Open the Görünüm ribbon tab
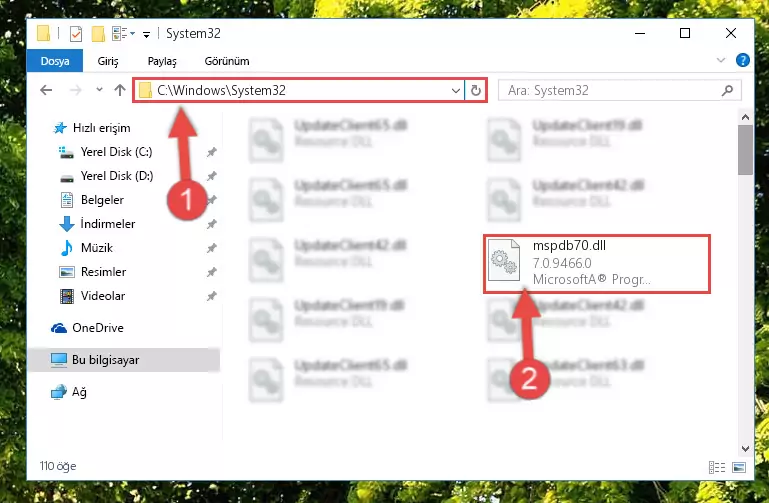This screenshot has width=769, height=503. pos(227,61)
